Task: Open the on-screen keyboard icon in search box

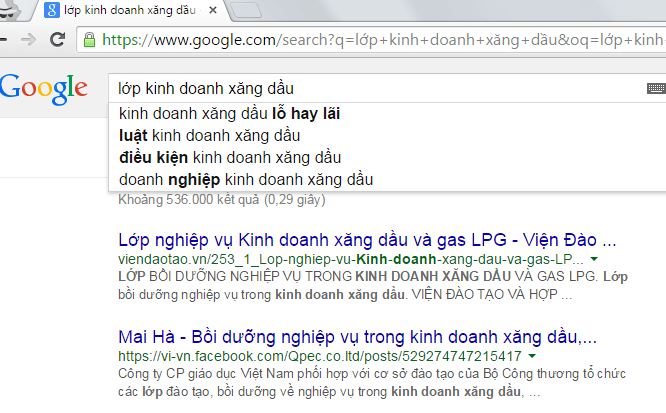Action: pyautogui.click(x=656, y=88)
